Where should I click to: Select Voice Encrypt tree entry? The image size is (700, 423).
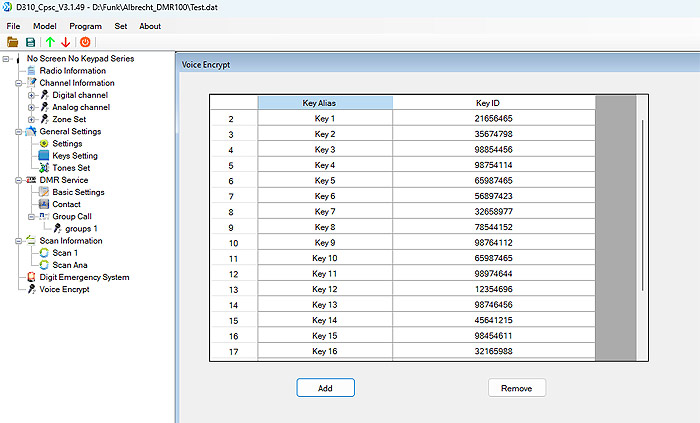click(x=64, y=289)
